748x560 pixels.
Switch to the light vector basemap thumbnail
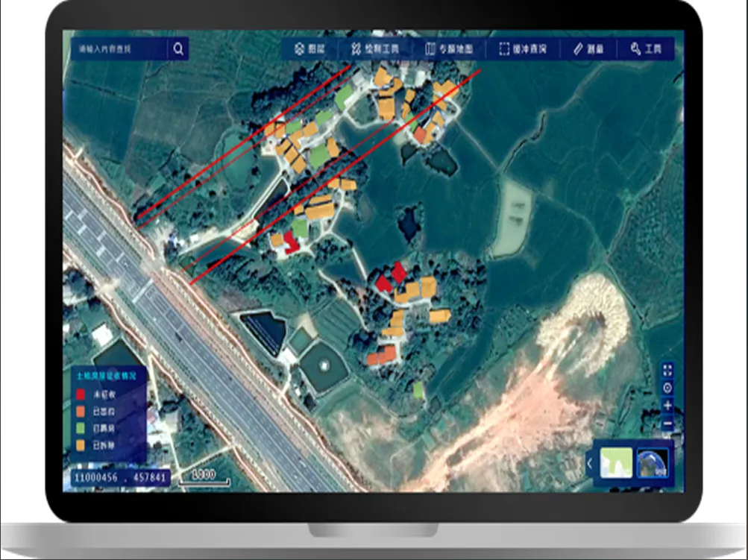click(x=616, y=463)
